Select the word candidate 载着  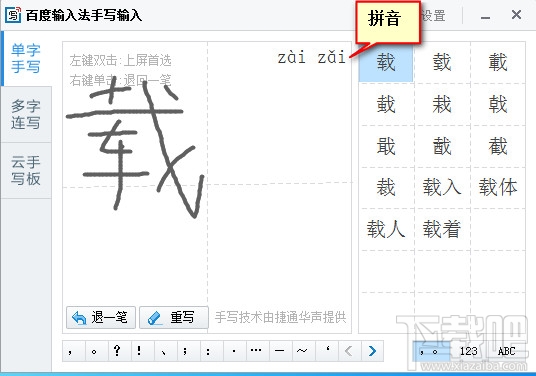[x=442, y=229]
